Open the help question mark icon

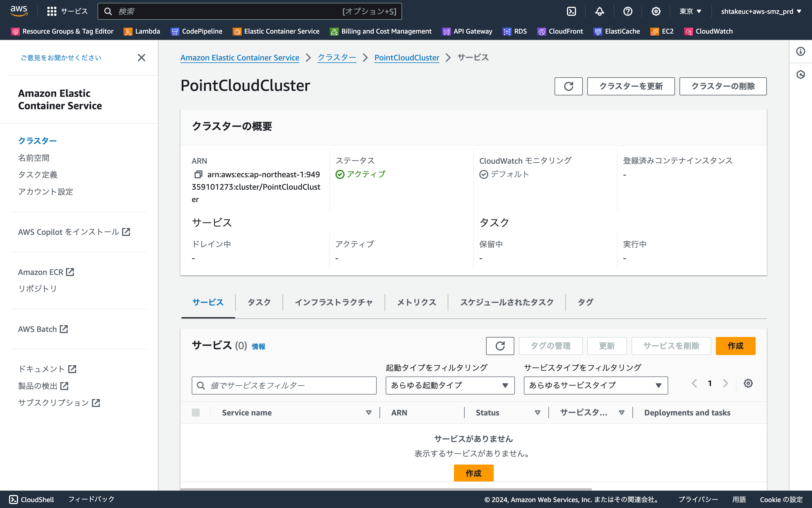628,11
